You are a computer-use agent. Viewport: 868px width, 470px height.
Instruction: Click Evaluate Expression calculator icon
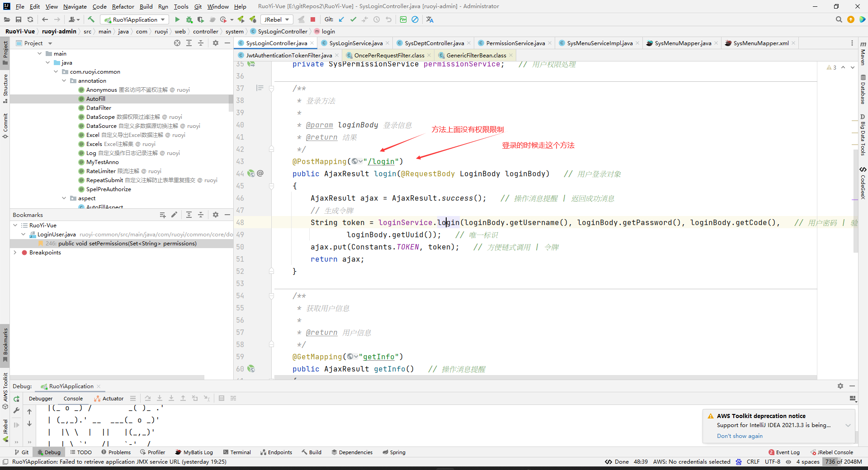(x=222, y=398)
